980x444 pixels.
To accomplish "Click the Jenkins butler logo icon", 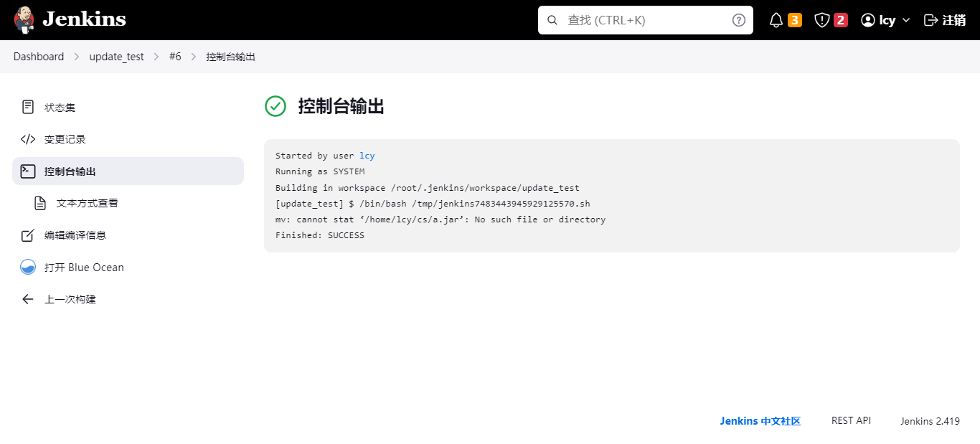I will tap(24, 20).
